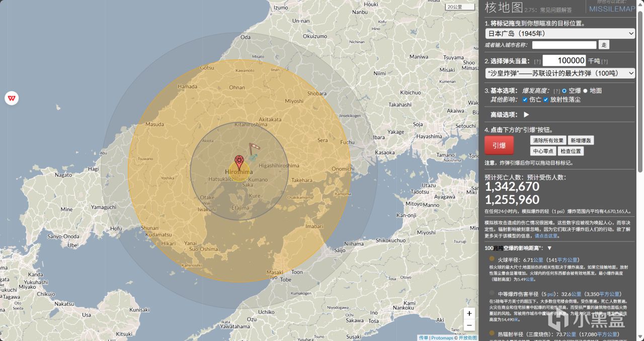Click the red 引爆 detonate button
The width and height of the screenshot is (644, 341).
(499, 145)
